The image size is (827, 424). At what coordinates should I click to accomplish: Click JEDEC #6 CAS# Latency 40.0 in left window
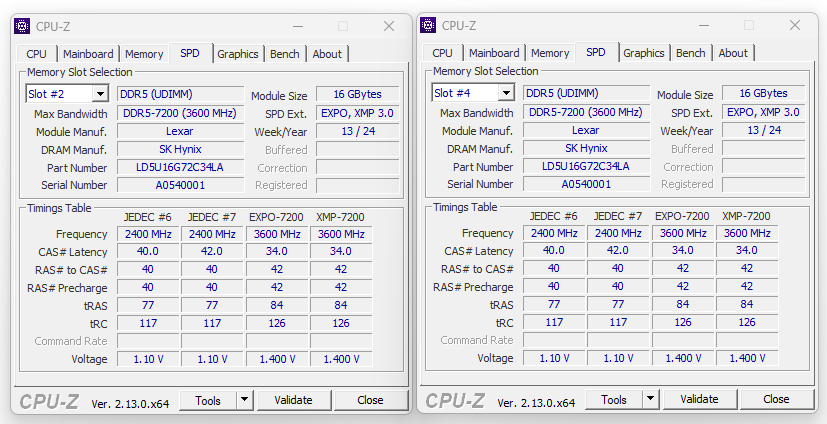[x=148, y=252]
